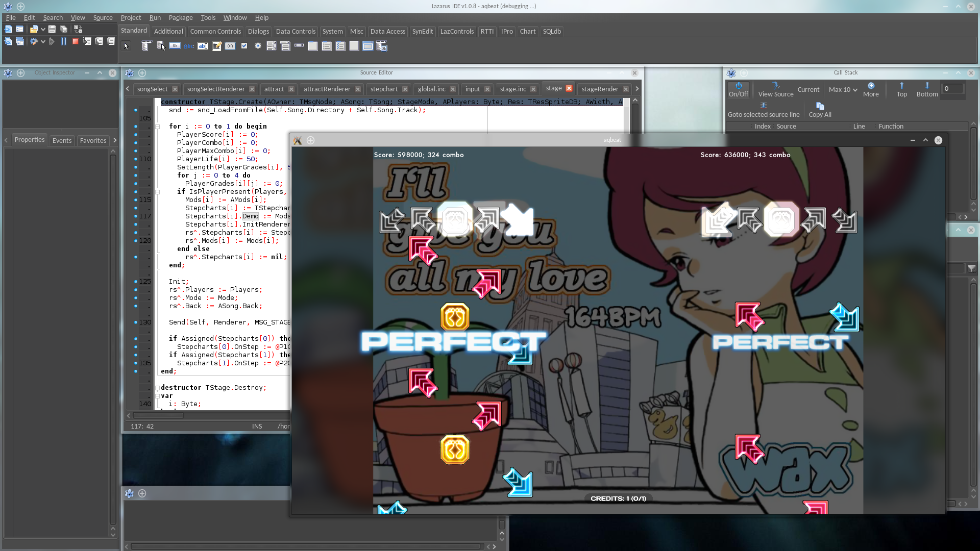Screen dimensions: 980x551
Task: Open the Max 10 dropdown
Action: click(843, 90)
